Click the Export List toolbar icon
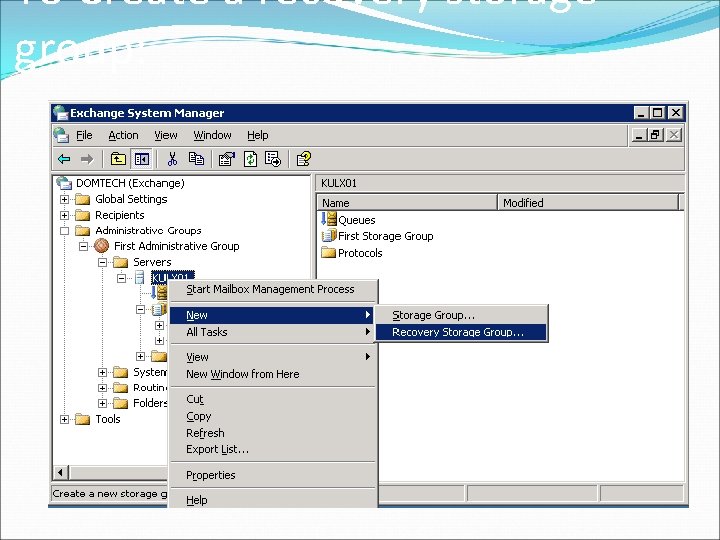 [x=273, y=159]
